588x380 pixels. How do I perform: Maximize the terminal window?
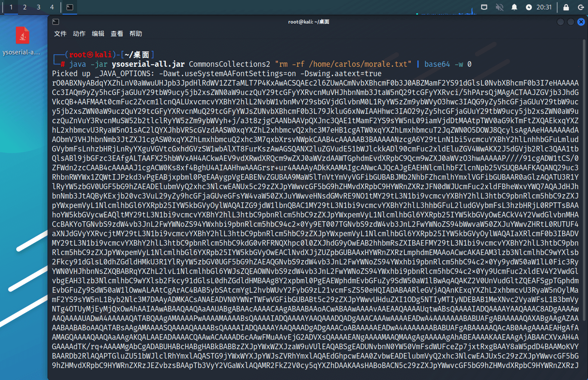click(x=571, y=22)
